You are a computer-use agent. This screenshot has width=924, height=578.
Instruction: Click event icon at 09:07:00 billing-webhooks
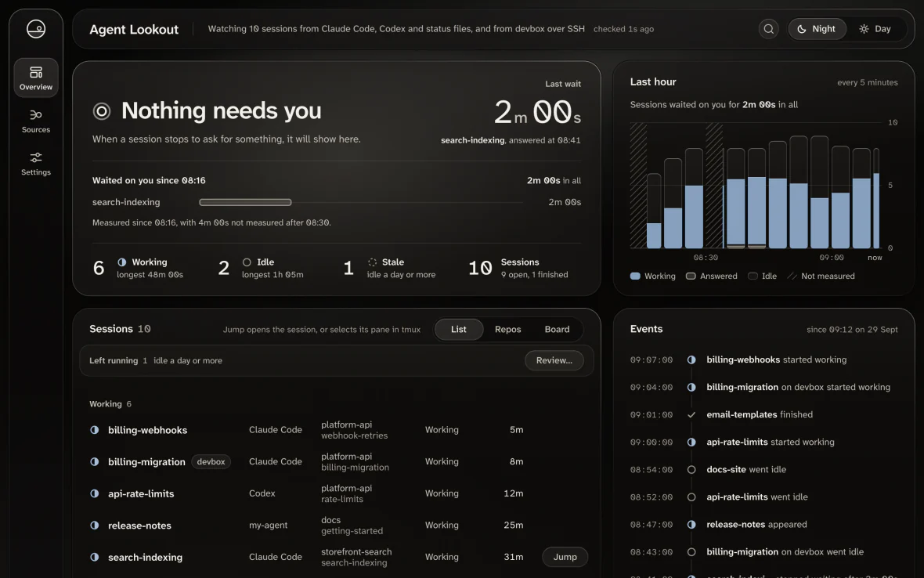(x=691, y=360)
